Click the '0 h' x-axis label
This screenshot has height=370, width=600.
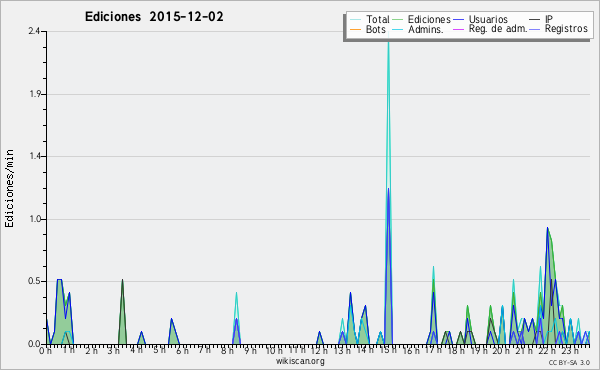[45, 350]
